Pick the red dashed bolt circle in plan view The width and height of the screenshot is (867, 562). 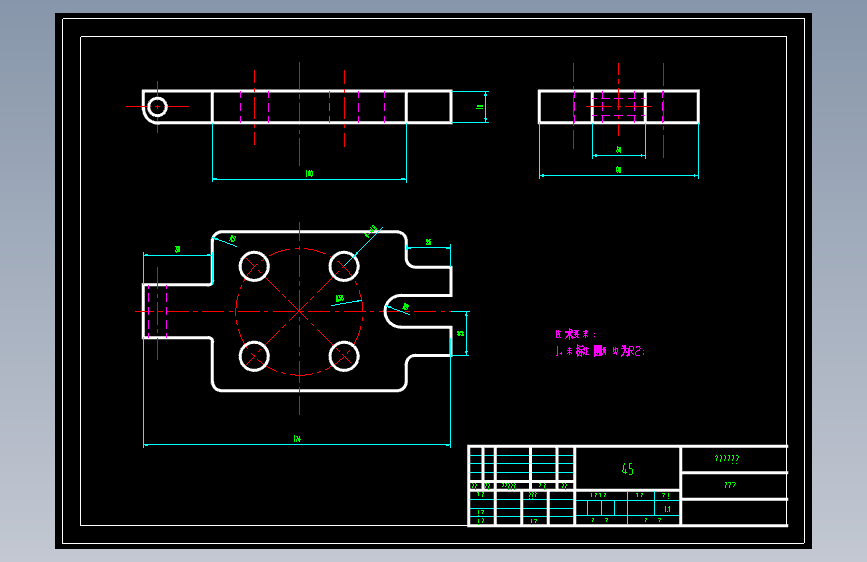pos(299,311)
